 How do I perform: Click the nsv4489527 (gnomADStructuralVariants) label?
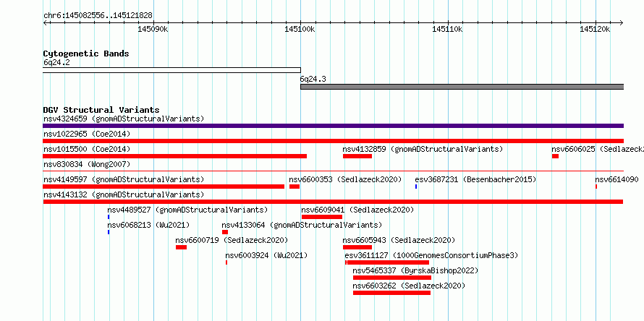pyautogui.click(x=187, y=210)
